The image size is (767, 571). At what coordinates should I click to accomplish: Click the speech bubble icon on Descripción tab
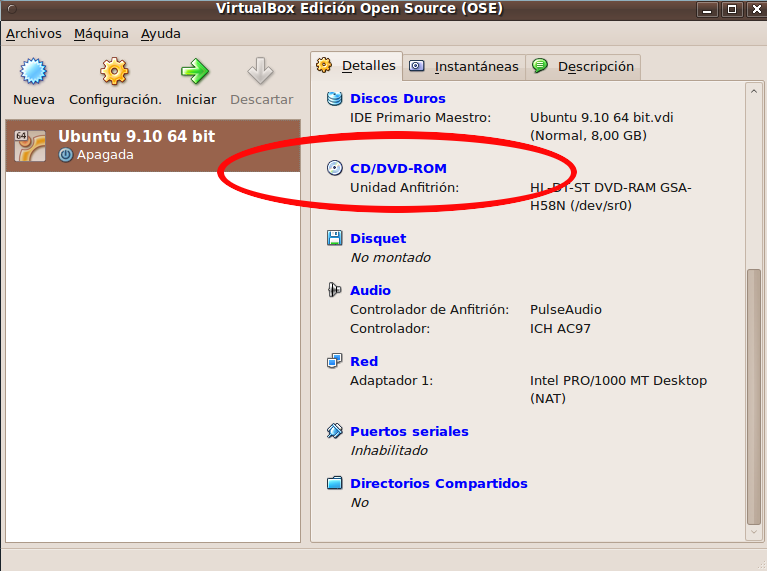[x=540, y=65]
